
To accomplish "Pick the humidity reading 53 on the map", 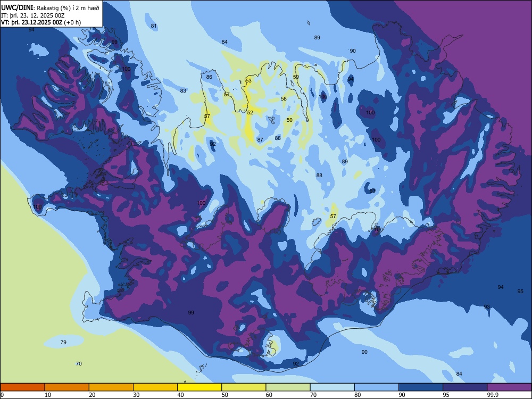I will tap(248, 80).
